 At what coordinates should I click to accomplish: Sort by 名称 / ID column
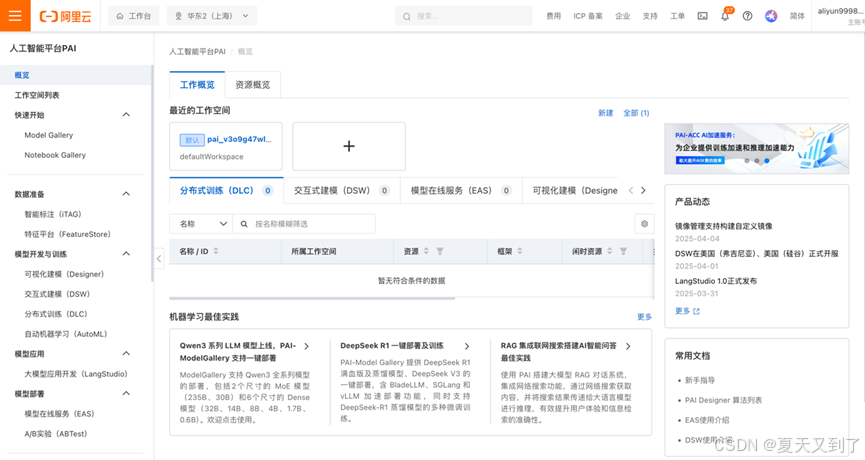click(216, 251)
